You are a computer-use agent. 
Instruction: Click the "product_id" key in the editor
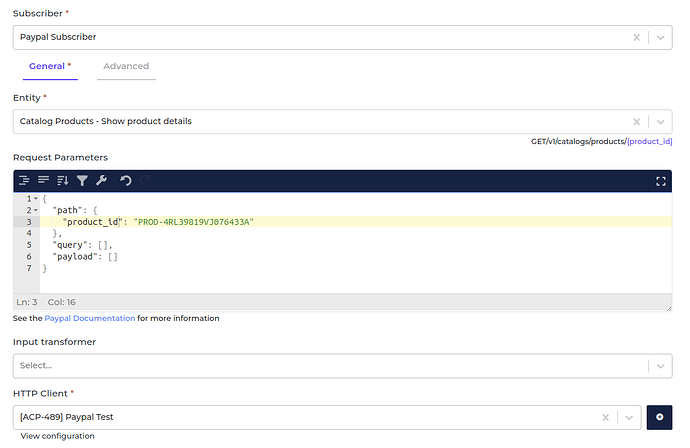click(x=92, y=222)
